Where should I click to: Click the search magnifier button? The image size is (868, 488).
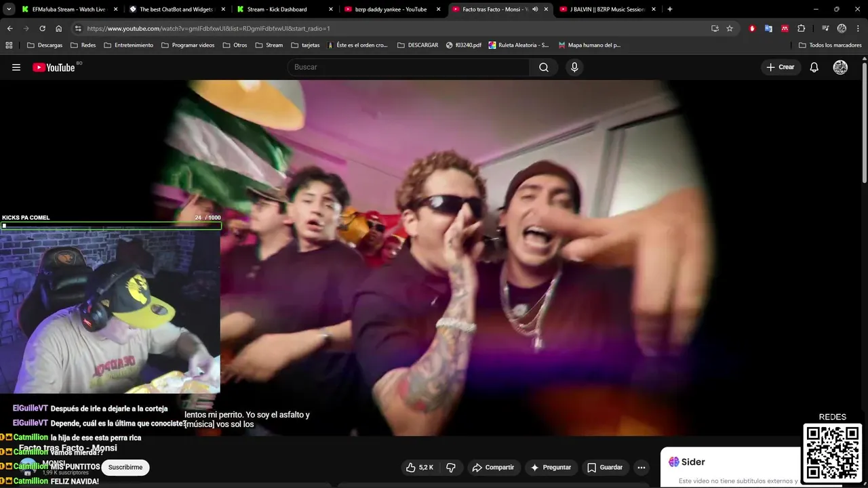pos(544,67)
